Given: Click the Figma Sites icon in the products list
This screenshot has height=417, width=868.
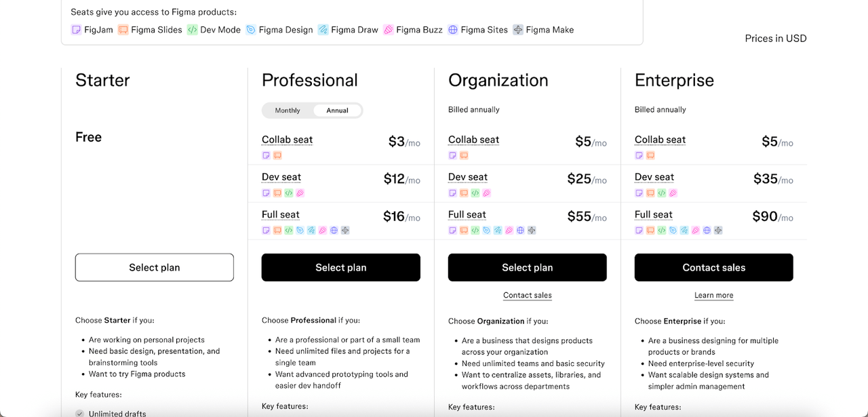Looking at the screenshot, I should pos(452,30).
